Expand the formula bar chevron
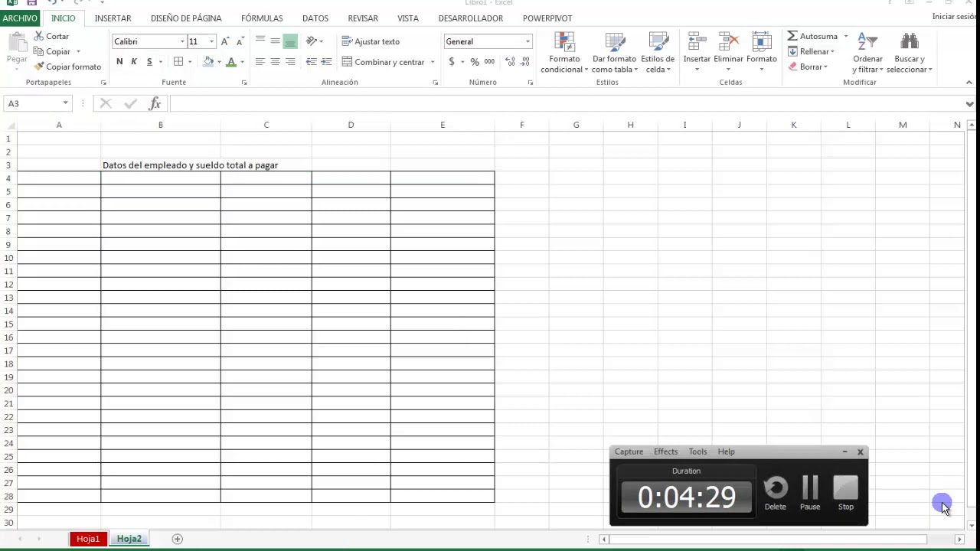 click(971, 103)
